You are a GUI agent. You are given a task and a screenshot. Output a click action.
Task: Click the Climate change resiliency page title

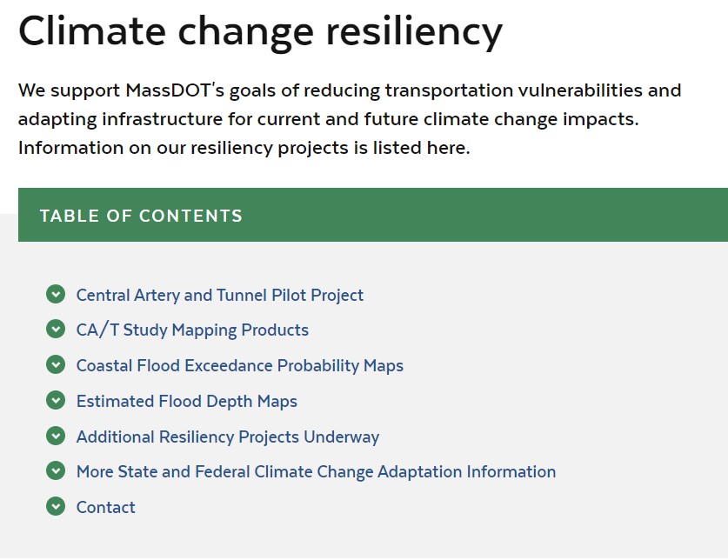click(260, 31)
